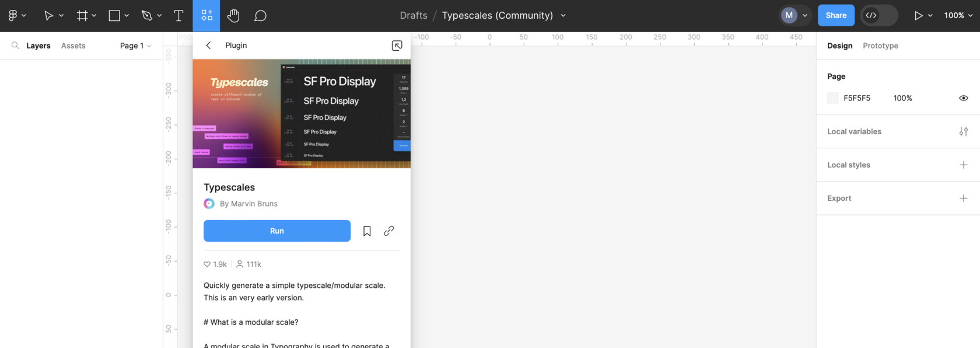
Task: Expand Move tools dropdown arrow
Action: coord(61,16)
